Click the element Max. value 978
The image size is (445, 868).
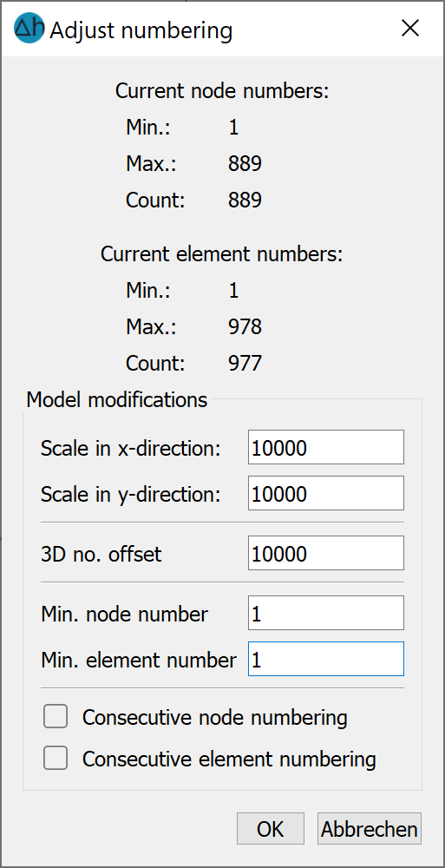[x=245, y=327]
